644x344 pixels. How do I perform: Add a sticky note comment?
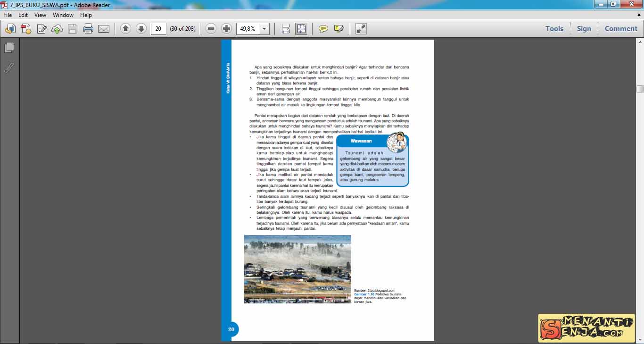pyautogui.click(x=323, y=29)
